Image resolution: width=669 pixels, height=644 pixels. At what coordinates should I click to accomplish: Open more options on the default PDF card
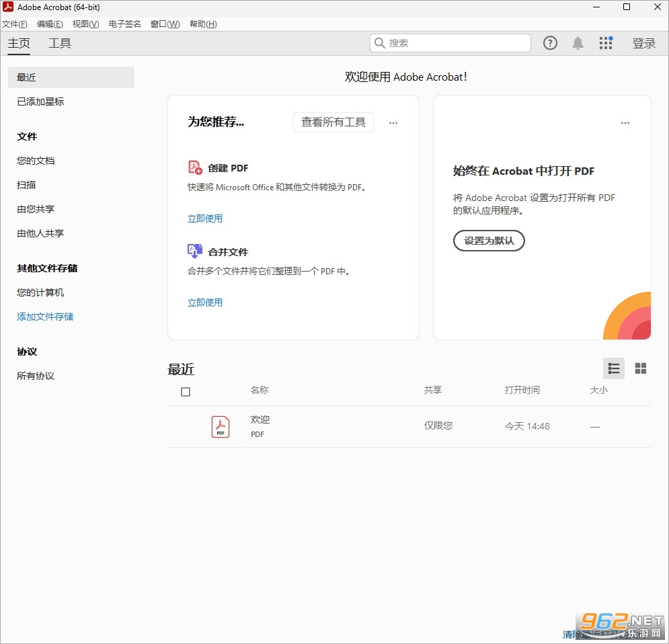[625, 123]
